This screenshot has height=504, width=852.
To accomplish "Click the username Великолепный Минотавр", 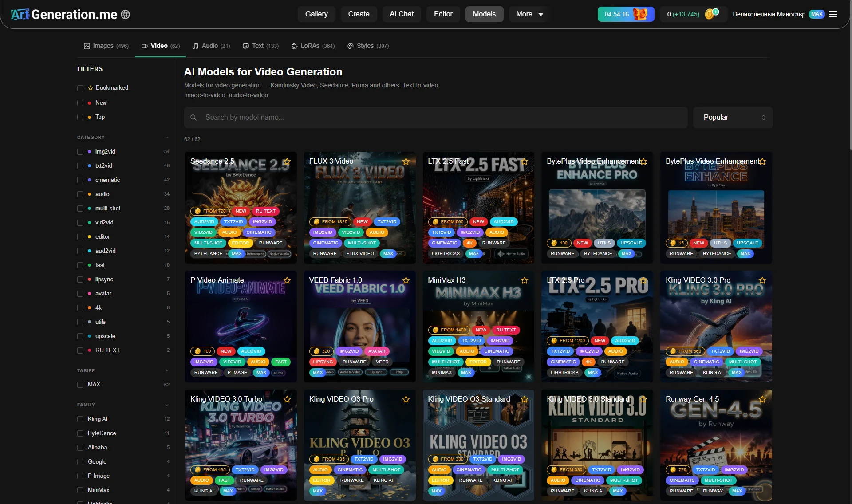I will click(x=769, y=14).
